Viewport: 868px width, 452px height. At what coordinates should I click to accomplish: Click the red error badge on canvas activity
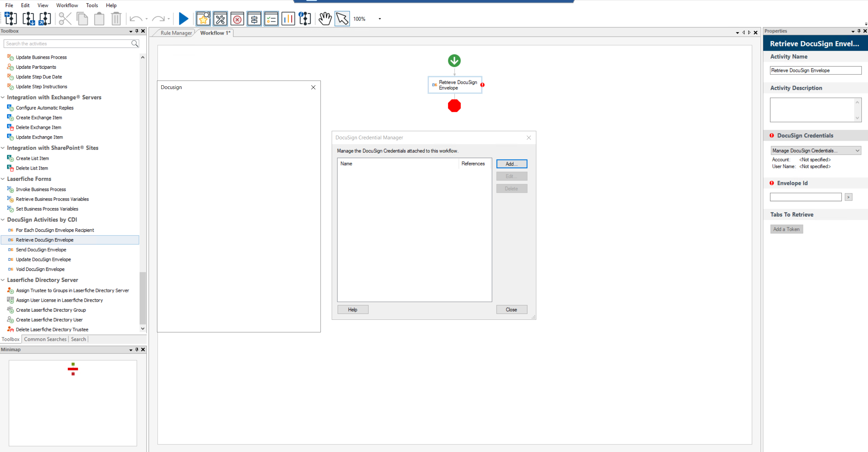pos(482,85)
